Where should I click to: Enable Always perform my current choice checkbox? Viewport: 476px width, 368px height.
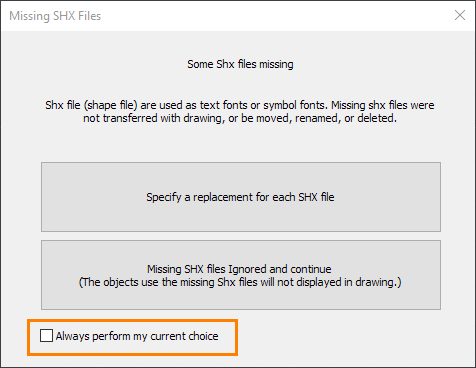point(46,336)
